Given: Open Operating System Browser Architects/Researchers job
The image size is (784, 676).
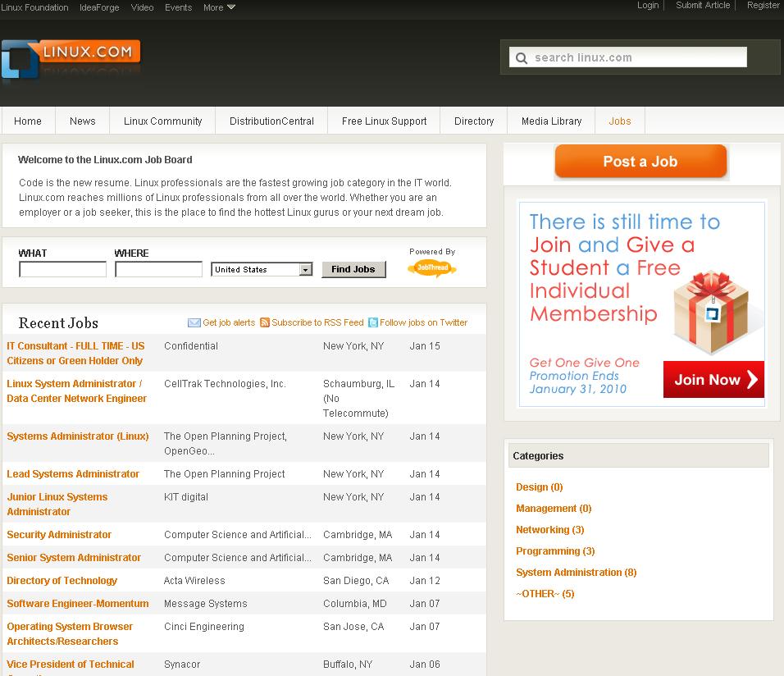Looking at the screenshot, I should pyautogui.click(x=70, y=633).
